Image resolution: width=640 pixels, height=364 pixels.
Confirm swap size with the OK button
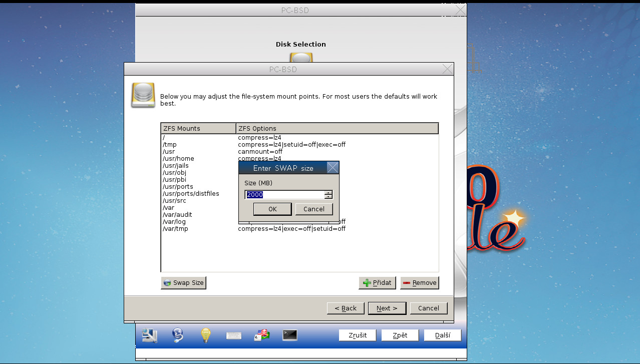pos(272,209)
